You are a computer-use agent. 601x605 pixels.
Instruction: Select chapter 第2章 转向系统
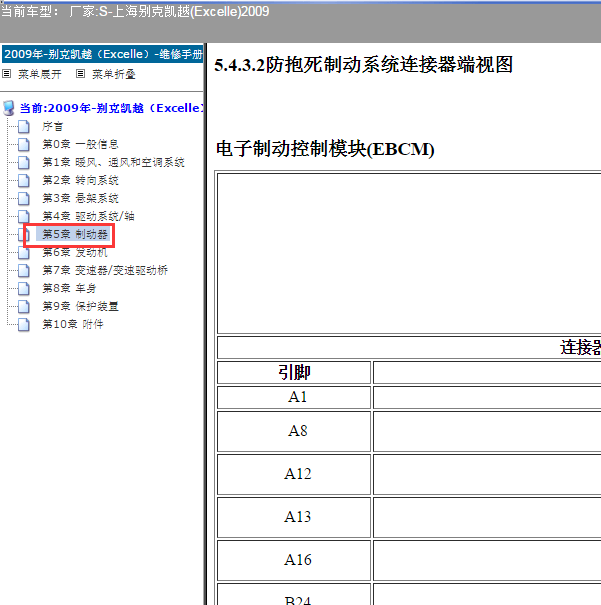(x=80, y=180)
